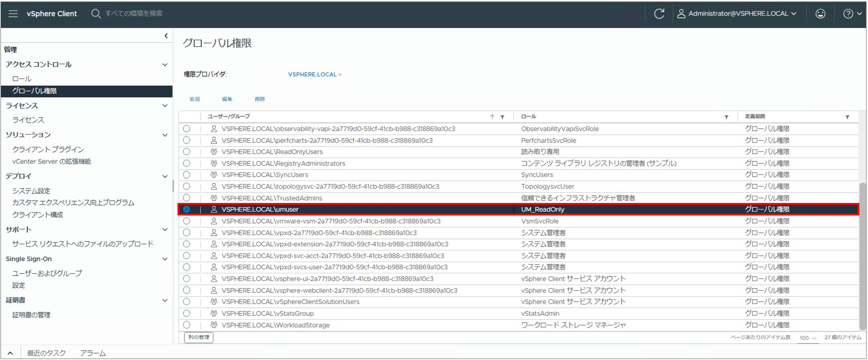Viewport: 868px width, 360px height.
Task: Open items per page dropdown
Action: pos(808,338)
